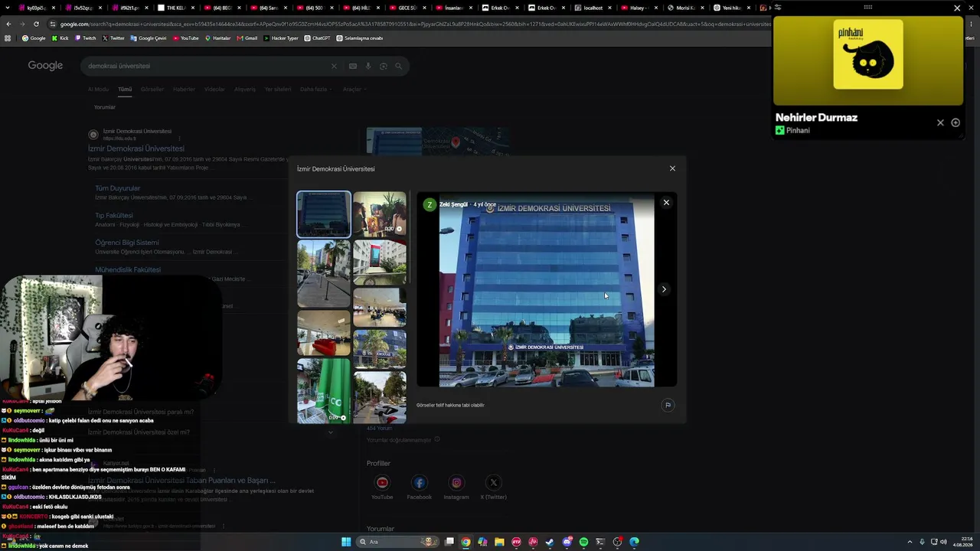The width and height of the screenshot is (980, 551).
Task: Reload the Google search page
Action: 36,24
